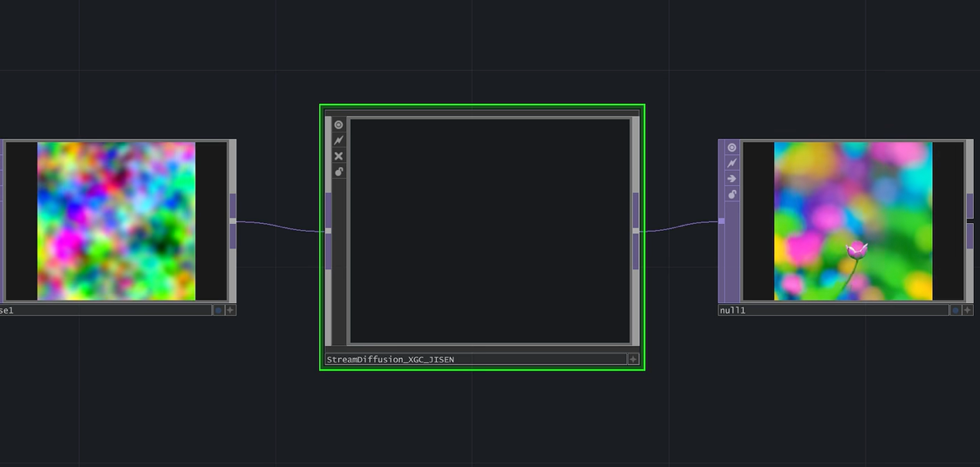The image size is (980, 467).
Task: Activate viewer plus button on noise node
Action: [230, 310]
